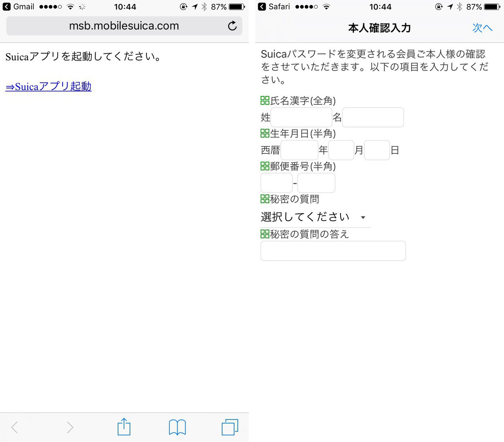Open the Safari share sheet icon
The height and width of the screenshot is (442, 504).
[x=124, y=427]
